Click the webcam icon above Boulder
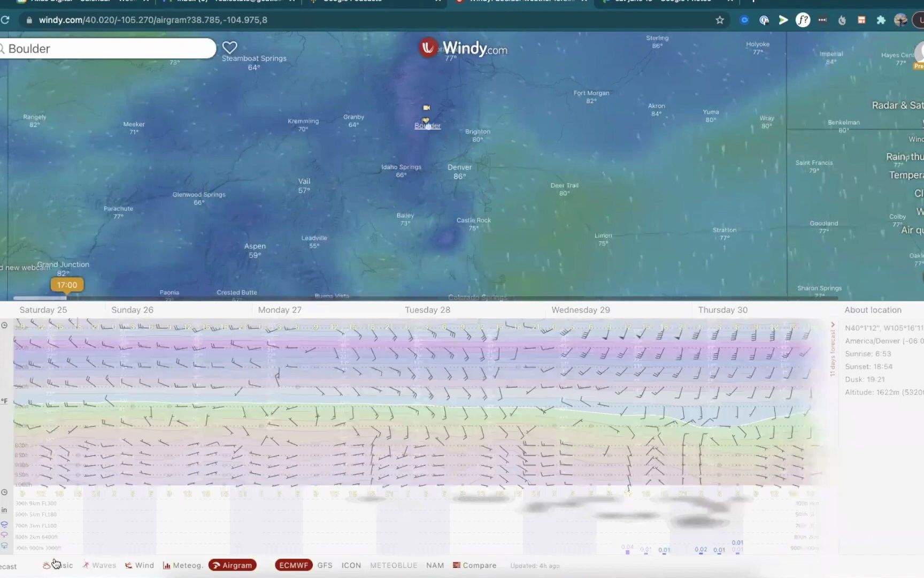The height and width of the screenshot is (578, 924). click(x=426, y=108)
